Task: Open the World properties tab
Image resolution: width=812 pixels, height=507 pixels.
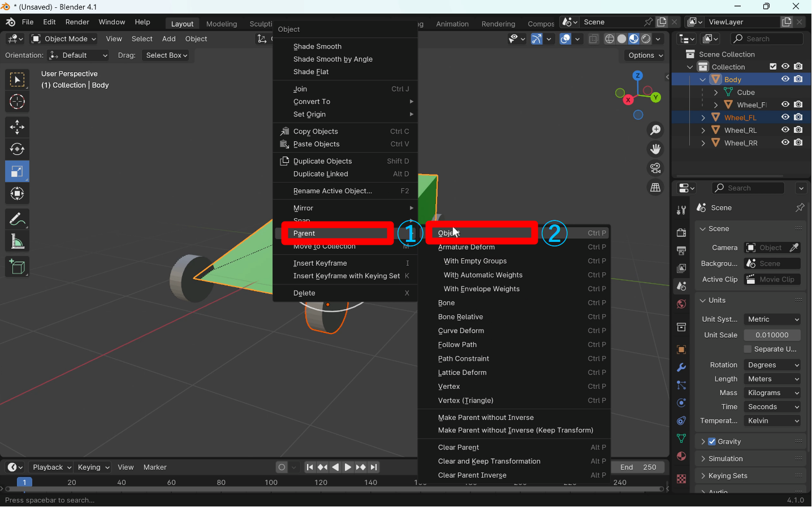Action: pos(681,304)
